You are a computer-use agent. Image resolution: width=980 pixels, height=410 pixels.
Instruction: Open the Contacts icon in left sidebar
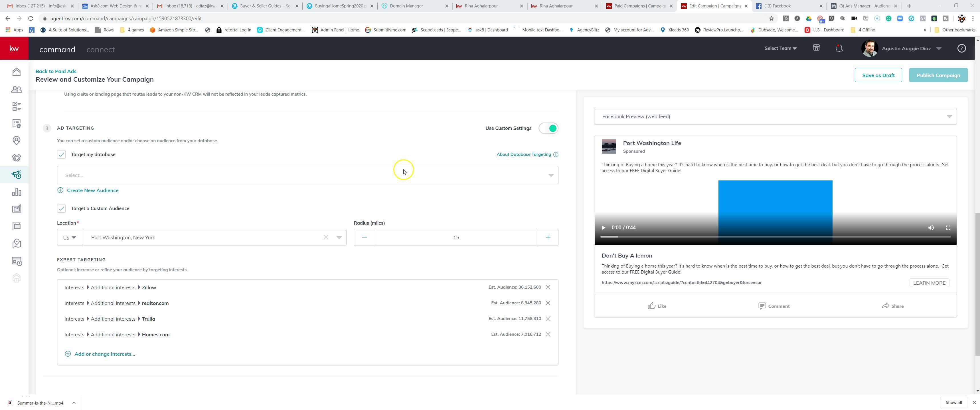point(16,89)
